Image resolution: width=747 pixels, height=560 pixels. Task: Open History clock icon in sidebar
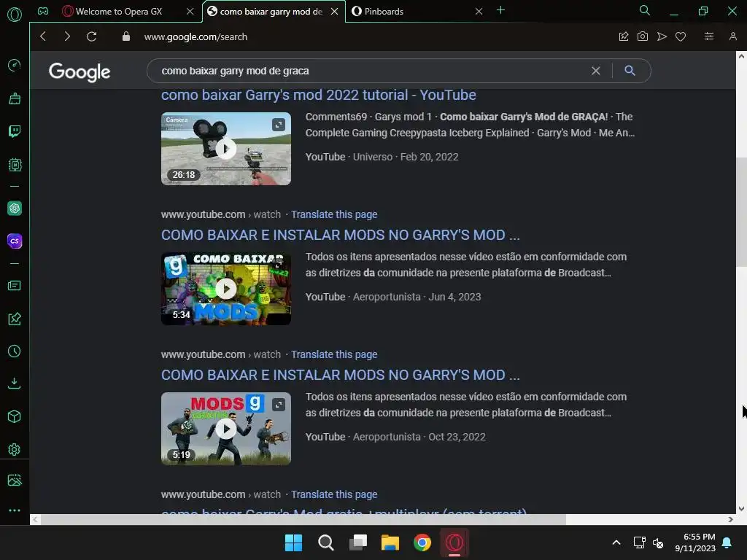15,351
